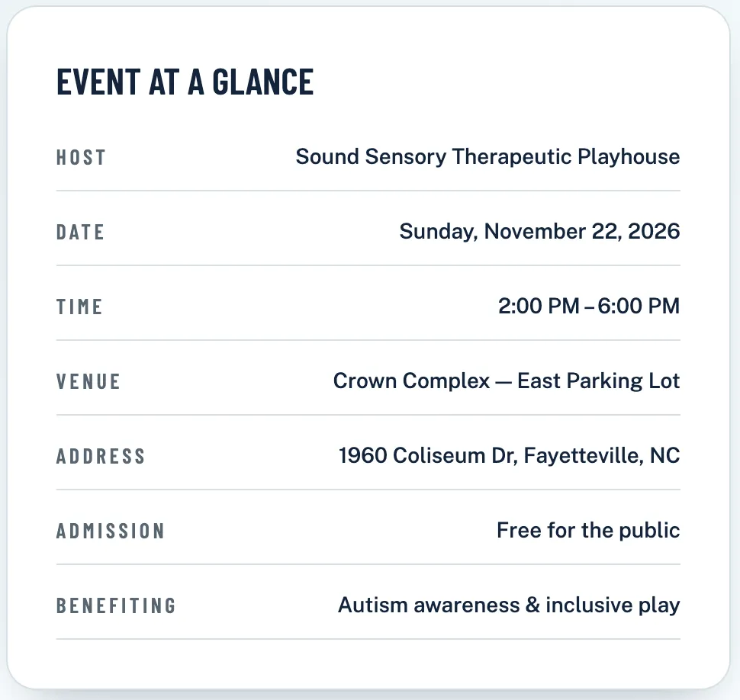The width and height of the screenshot is (740, 700).
Task: Click the BENEFITING label
Action: tap(116, 605)
